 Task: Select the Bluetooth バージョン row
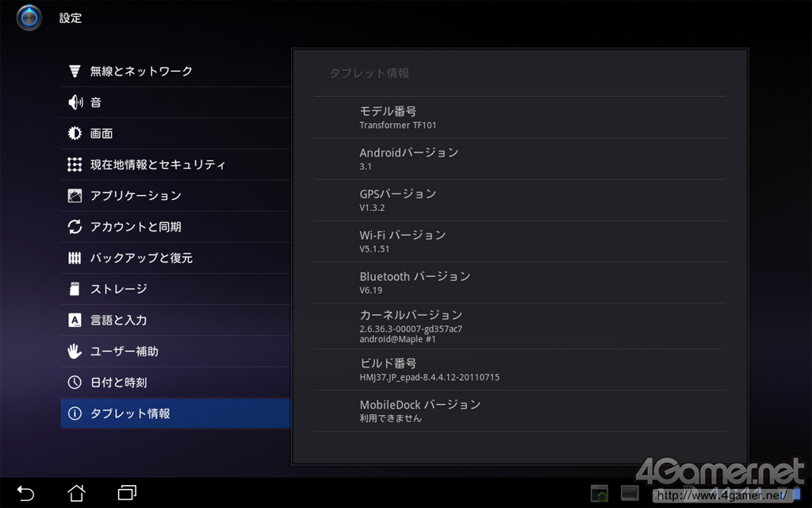[519, 283]
